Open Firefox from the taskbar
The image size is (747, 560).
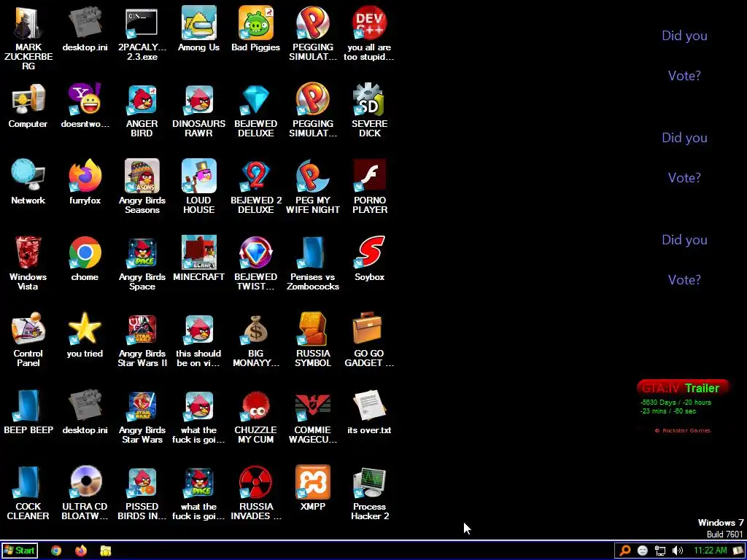tap(81, 551)
